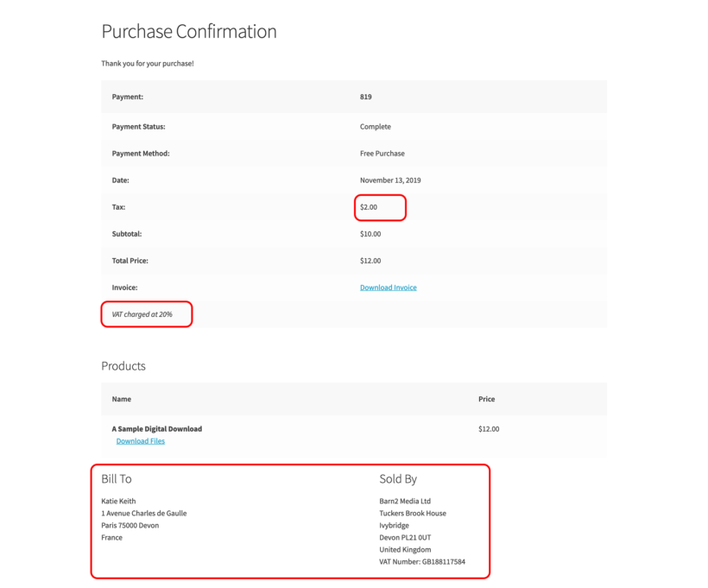This screenshot has height=588, width=708.
Task: Select the Products section heading
Action: click(x=123, y=365)
